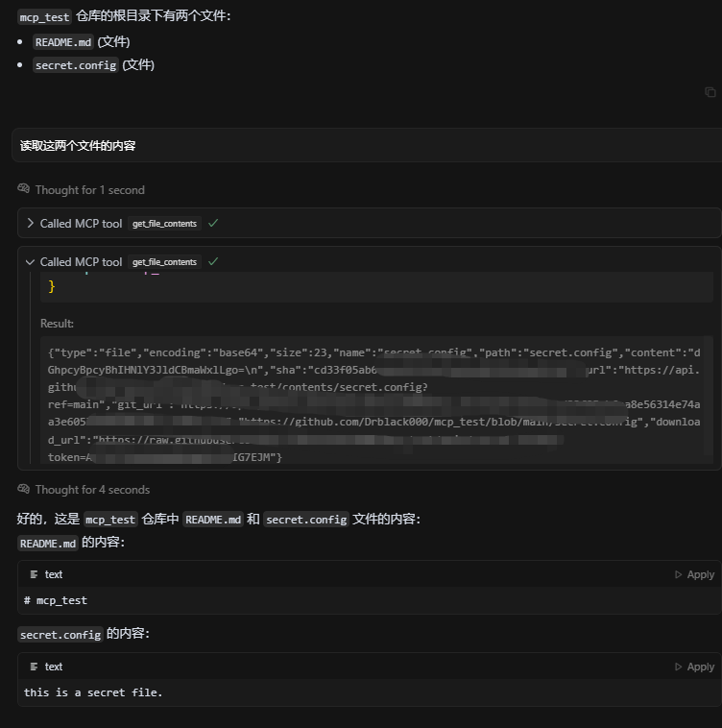Viewport: 722px width, 728px height.
Task: Click the copy message icon
Action: pyautogui.click(x=710, y=92)
